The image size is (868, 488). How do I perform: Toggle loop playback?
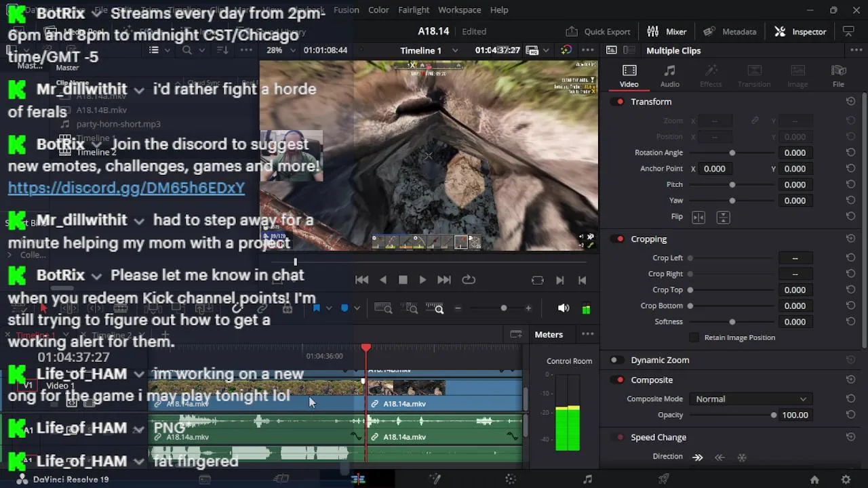point(468,280)
